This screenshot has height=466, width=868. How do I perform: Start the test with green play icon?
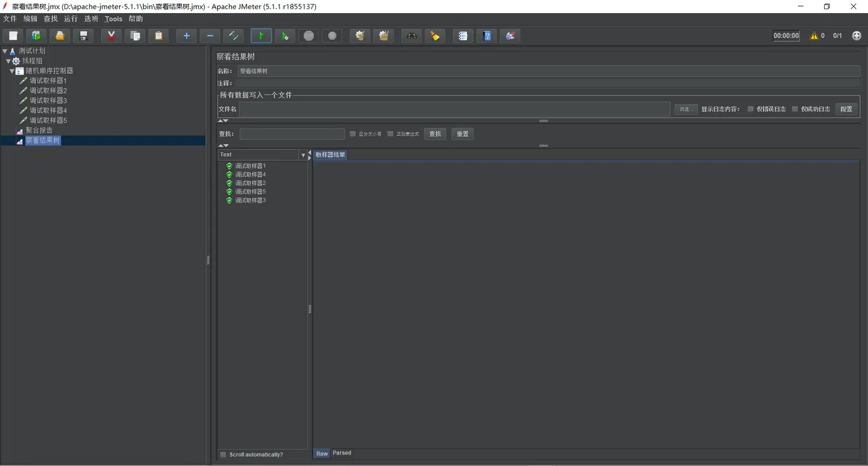[x=261, y=36]
